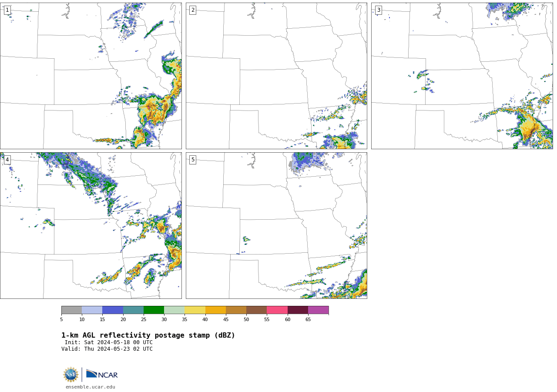The width and height of the screenshot is (557, 392).
Task: Click the purple above 65 dBZ swatch
Action: [318, 310]
